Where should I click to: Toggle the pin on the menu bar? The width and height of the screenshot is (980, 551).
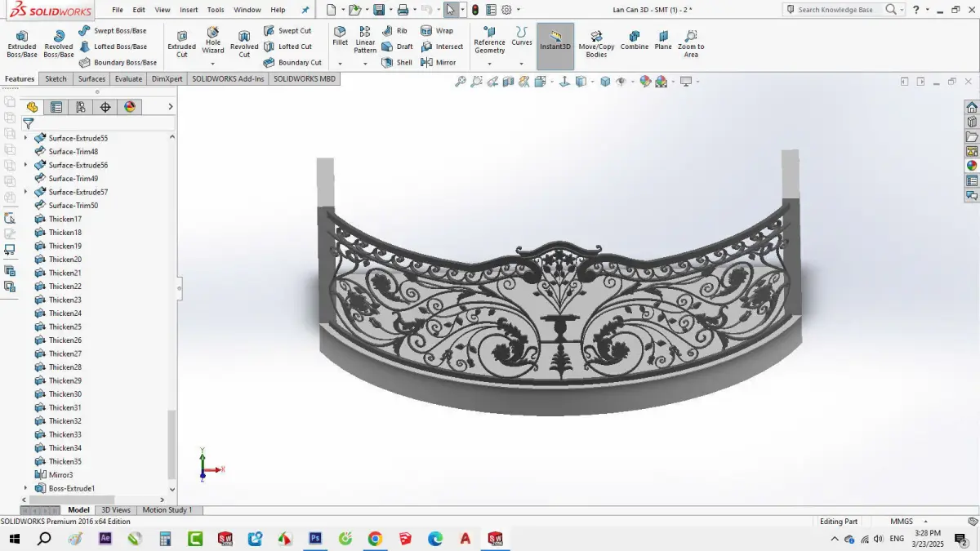[x=305, y=10]
